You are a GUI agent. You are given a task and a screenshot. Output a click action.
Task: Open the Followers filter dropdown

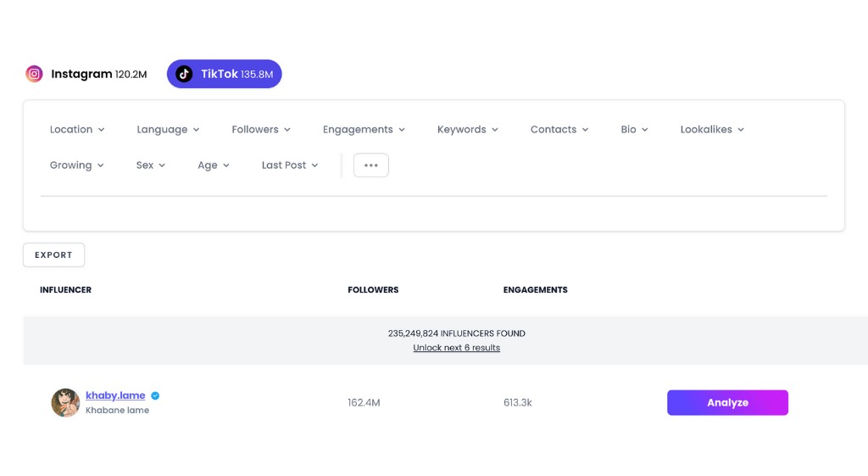coord(261,129)
